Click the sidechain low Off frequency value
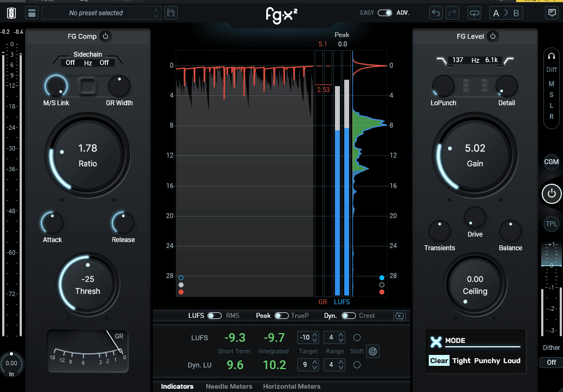Image resolution: width=563 pixels, height=392 pixels. (x=70, y=63)
